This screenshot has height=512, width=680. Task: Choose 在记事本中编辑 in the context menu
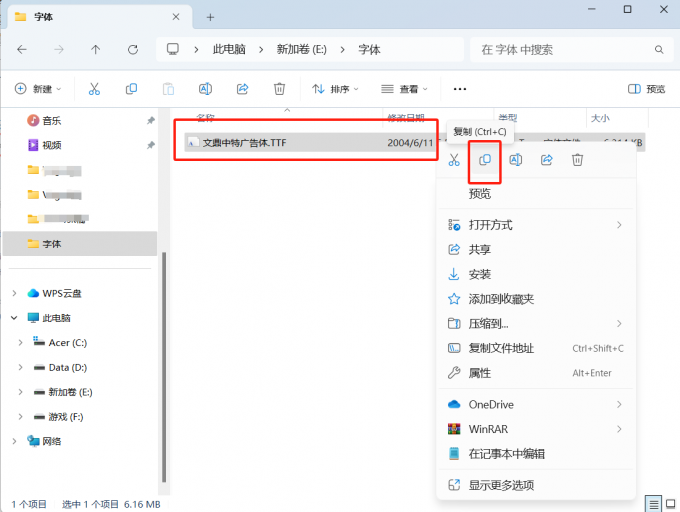click(536, 454)
